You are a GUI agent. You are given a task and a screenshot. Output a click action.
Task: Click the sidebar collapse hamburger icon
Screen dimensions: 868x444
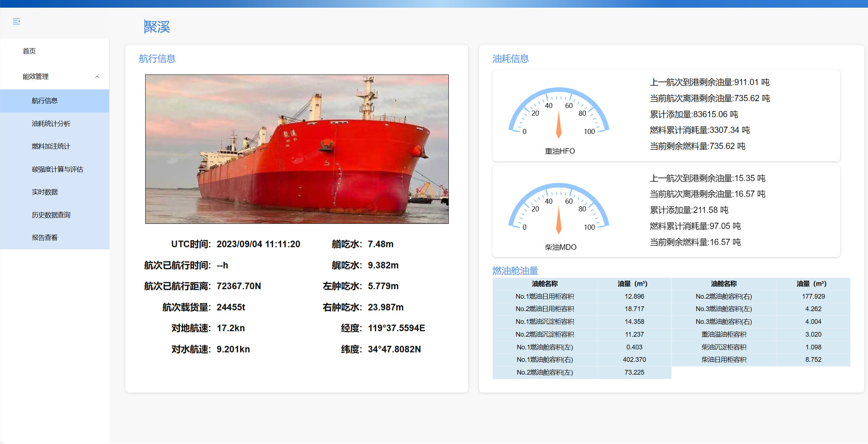click(16, 22)
